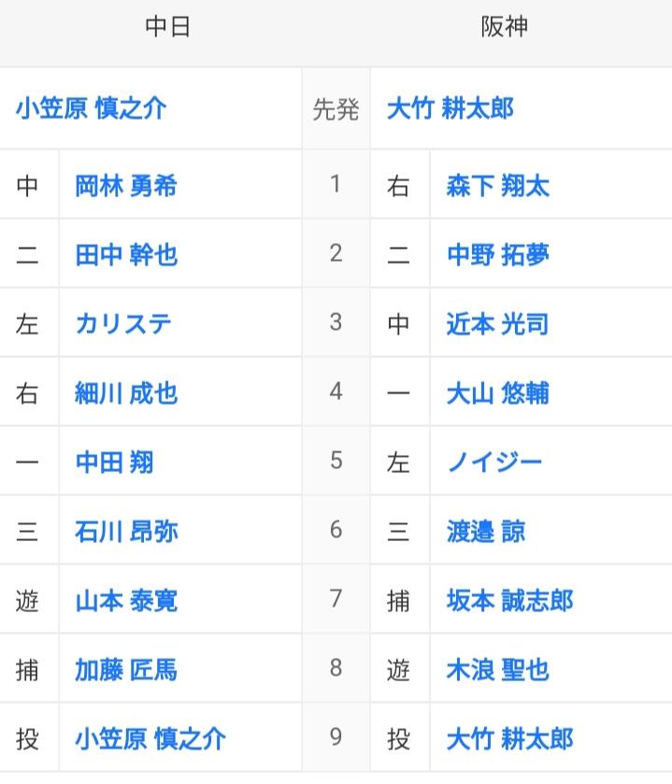Open starting pitcher 小笠原 慎之介 link at top
This screenshot has width=672, height=784.
[x=91, y=108]
